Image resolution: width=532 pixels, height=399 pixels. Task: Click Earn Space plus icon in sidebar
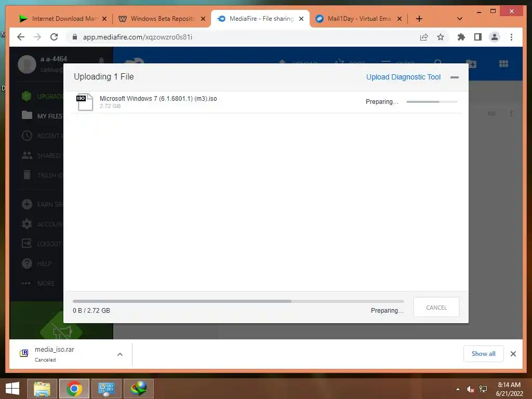(27, 204)
